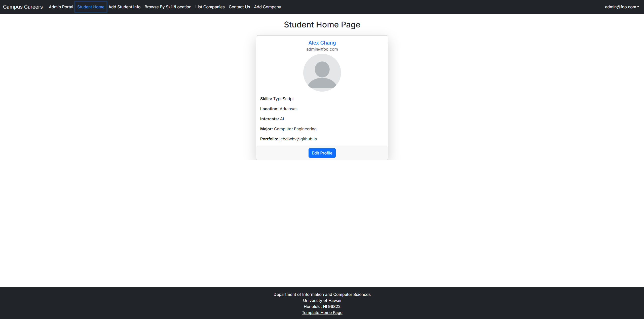Open the Admin Portal page
Image resolution: width=644 pixels, height=319 pixels.
pos(61,7)
